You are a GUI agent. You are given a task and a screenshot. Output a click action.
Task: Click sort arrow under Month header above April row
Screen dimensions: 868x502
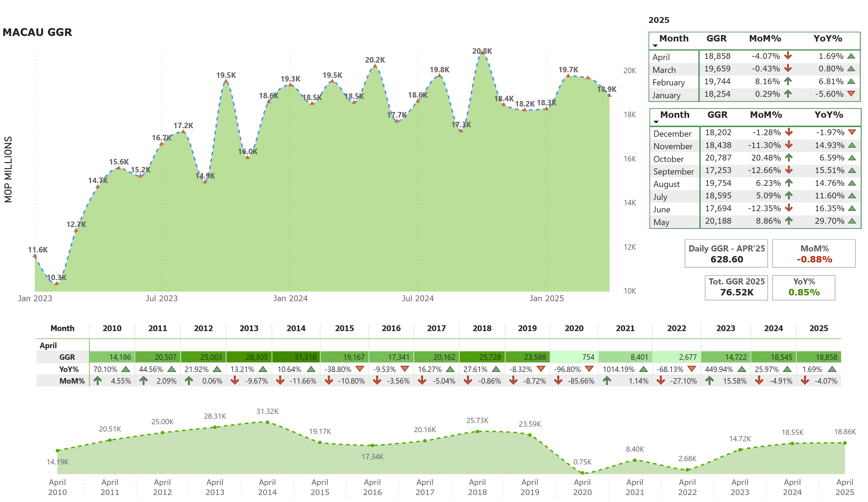(x=655, y=46)
